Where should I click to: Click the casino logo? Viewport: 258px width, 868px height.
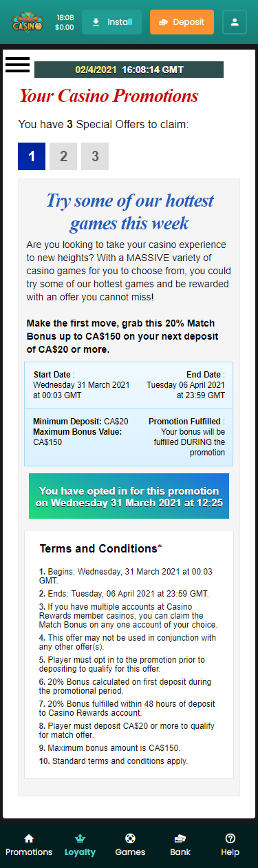coord(28,22)
